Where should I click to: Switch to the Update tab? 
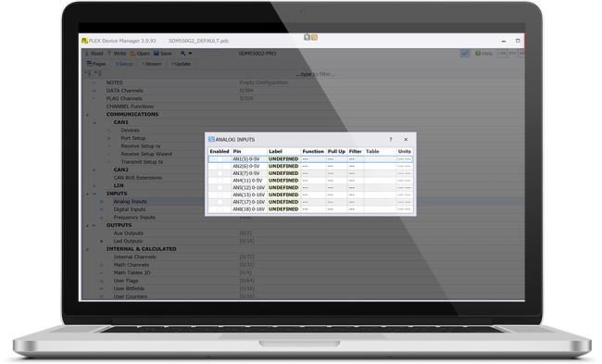pos(181,64)
